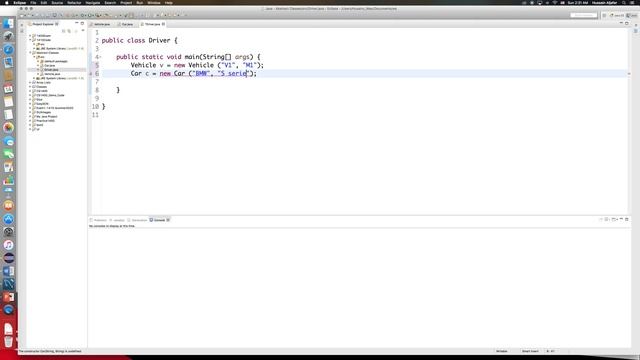Click the Open Perspective icon
The image size is (640, 360).
[x=604, y=15]
